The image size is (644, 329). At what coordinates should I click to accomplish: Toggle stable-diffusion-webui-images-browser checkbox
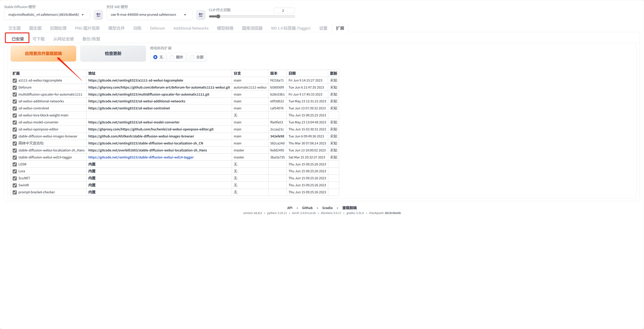pyautogui.click(x=15, y=137)
